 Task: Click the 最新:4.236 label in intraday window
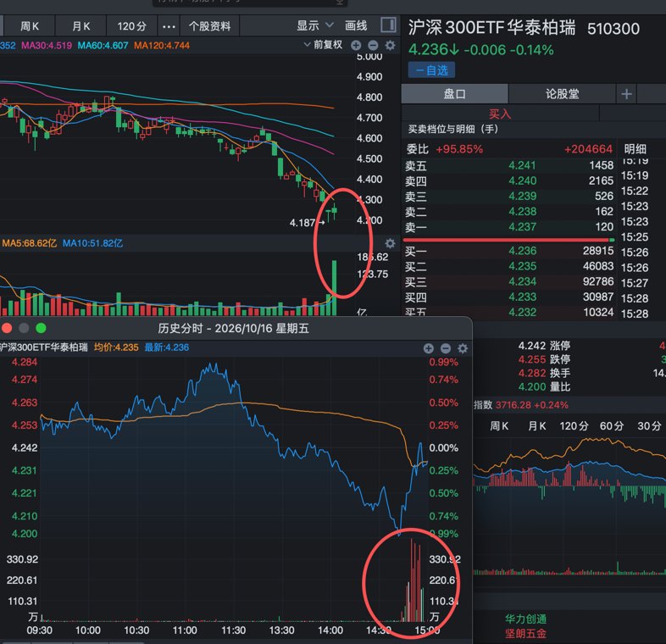pyautogui.click(x=166, y=347)
